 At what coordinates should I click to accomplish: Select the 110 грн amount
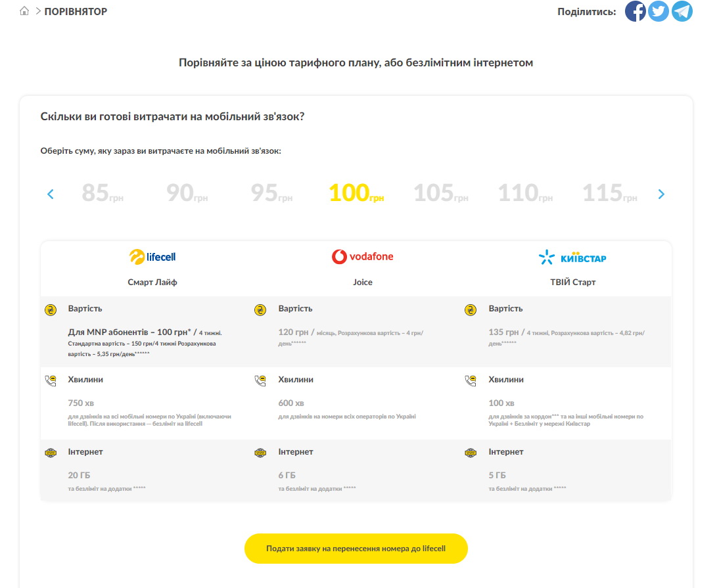[x=525, y=193]
